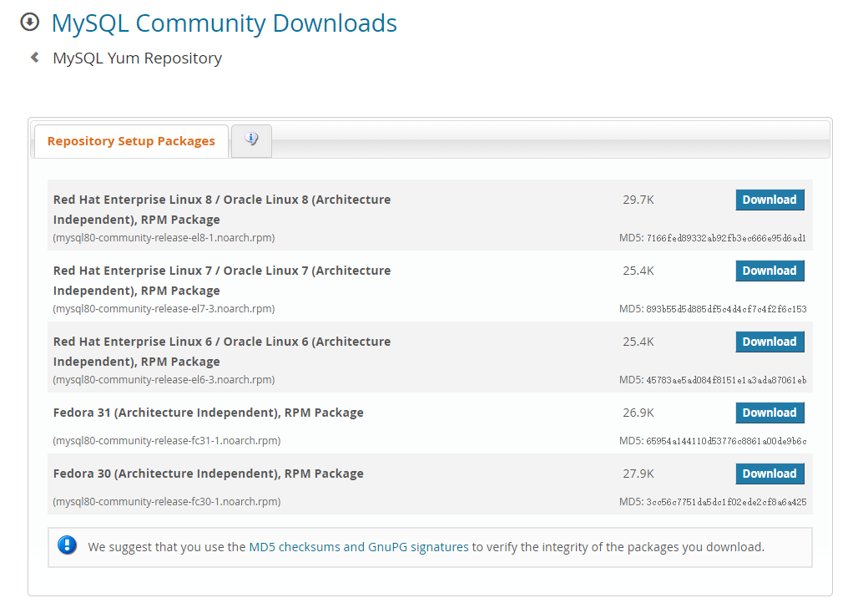Download the Red Hat Enterprise Linux 8 package
Screen dimensions: 868x603
pos(770,200)
